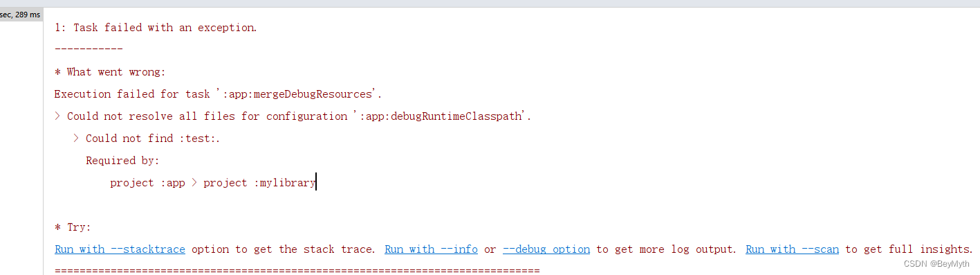This screenshot has width=980, height=275.
Task: Click the 'Could not resolve all files' line
Action: (x=293, y=116)
